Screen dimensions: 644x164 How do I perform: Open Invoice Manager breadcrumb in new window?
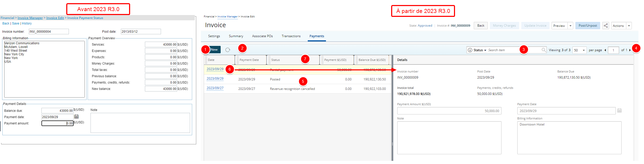pyautogui.click(x=228, y=17)
